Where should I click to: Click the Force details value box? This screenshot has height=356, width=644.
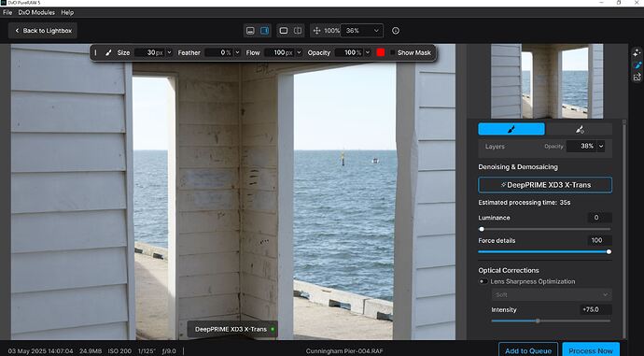click(599, 240)
